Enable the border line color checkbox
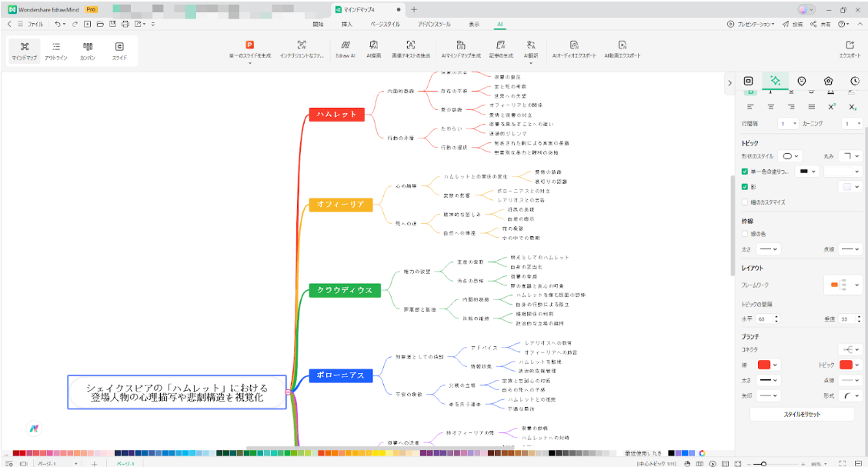Image resolution: width=868 pixels, height=467 pixels. (x=745, y=234)
